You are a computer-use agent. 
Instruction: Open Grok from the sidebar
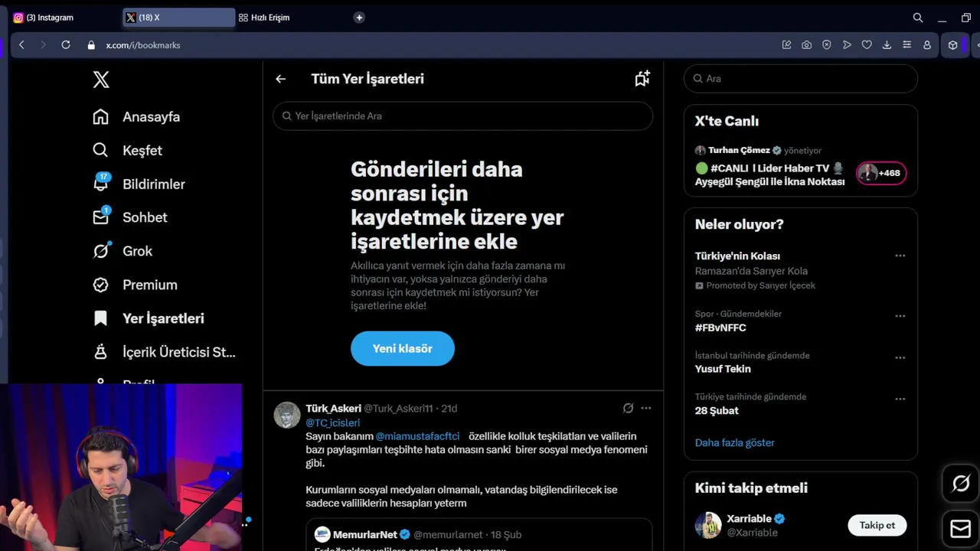(122, 251)
